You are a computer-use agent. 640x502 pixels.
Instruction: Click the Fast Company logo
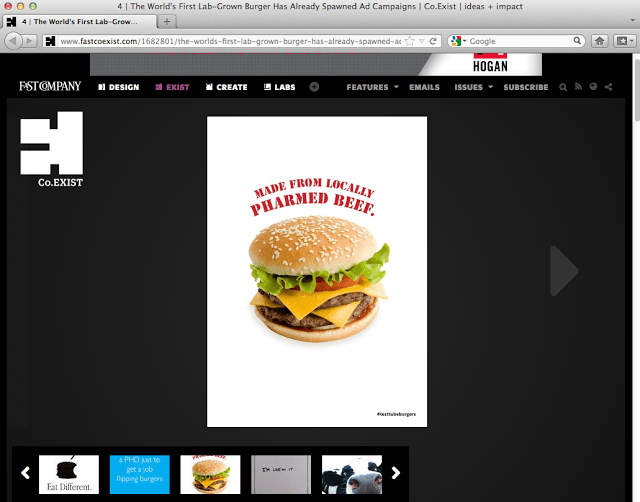[x=51, y=87]
